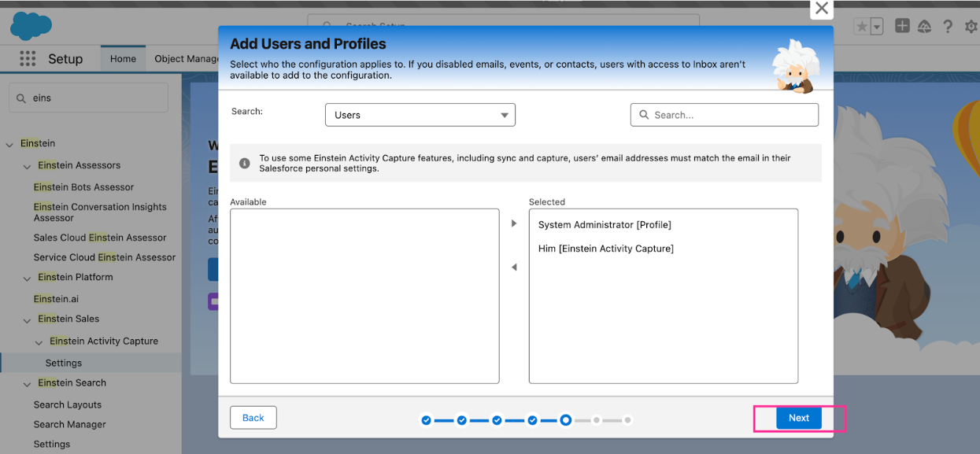Click the favorites star icon
980x454 pixels.
tap(862, 27)
